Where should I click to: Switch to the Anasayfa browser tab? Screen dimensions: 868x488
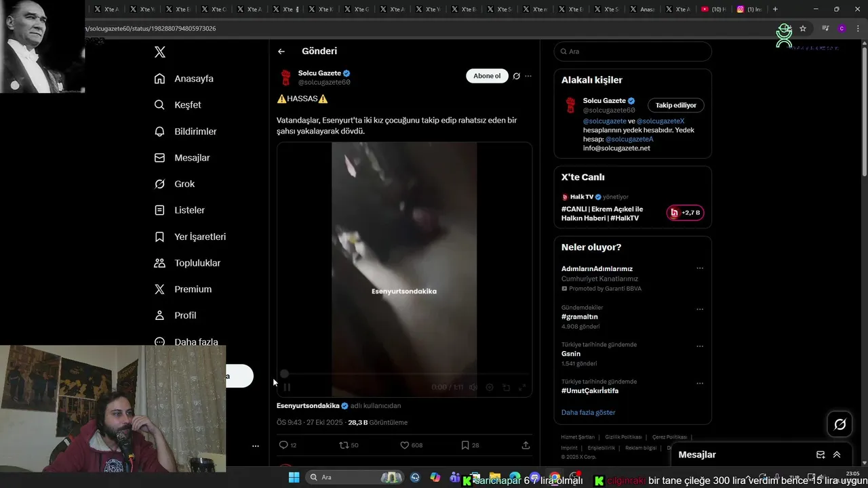click(x=642, y=9)
